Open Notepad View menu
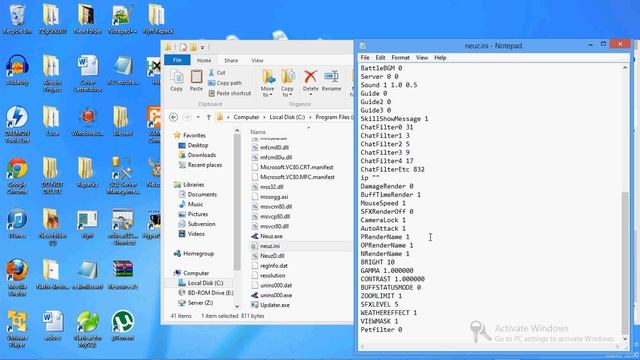This screenshot has height=360, width=640. click(422, 58)
